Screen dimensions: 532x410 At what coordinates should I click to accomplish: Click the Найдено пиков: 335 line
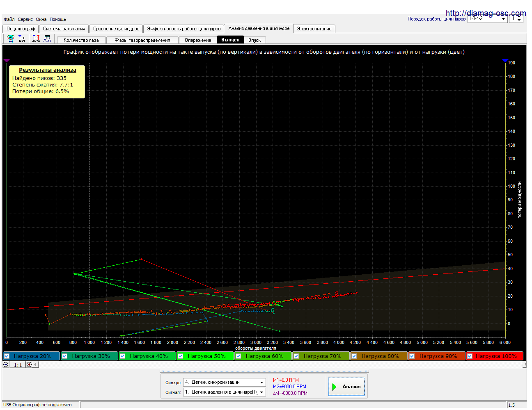click(x=39, y=78)
